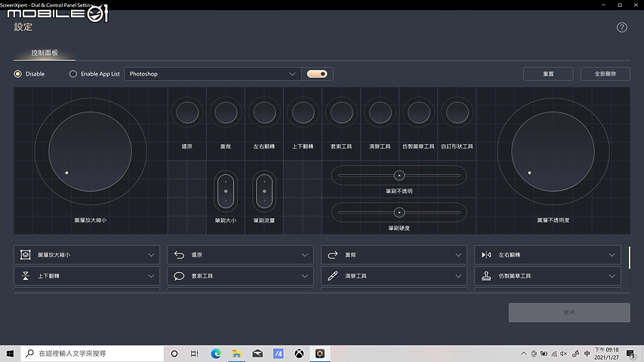This screenshot has width=644, height=362.
Task: Expand the 上下翻轉 dropdown row
Action: [87, 276]
